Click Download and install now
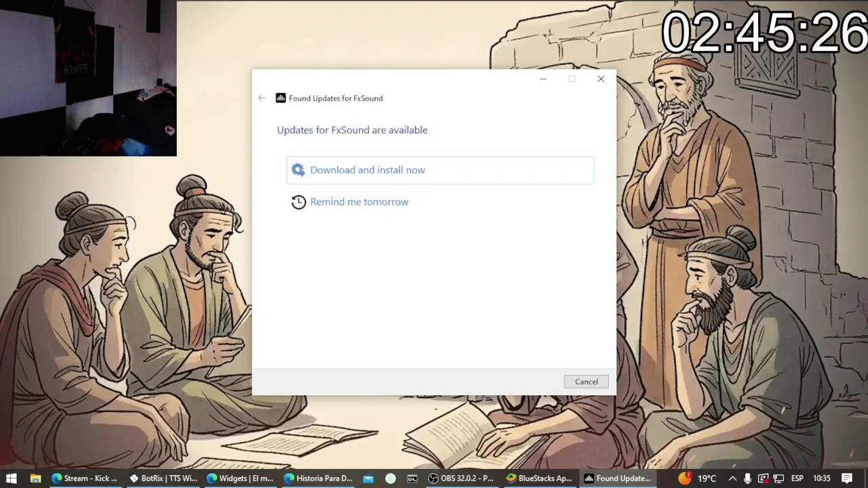Screen dimensions: 868x488 click(x=440, y=170)
